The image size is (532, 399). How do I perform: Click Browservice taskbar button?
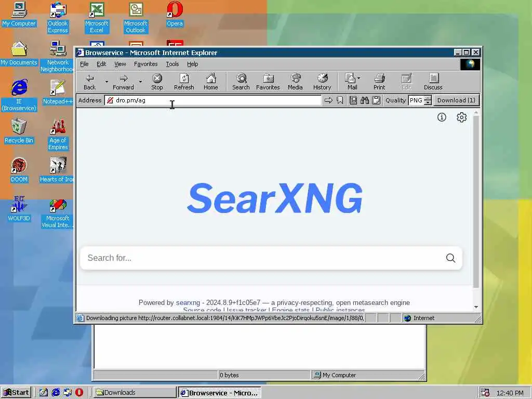[220, 393]
